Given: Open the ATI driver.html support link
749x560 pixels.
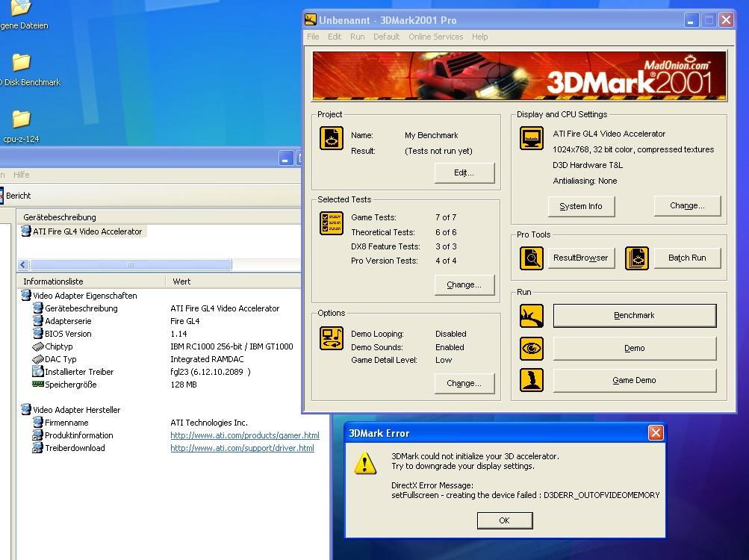Looking at the screenshot, I should [242, 448].
